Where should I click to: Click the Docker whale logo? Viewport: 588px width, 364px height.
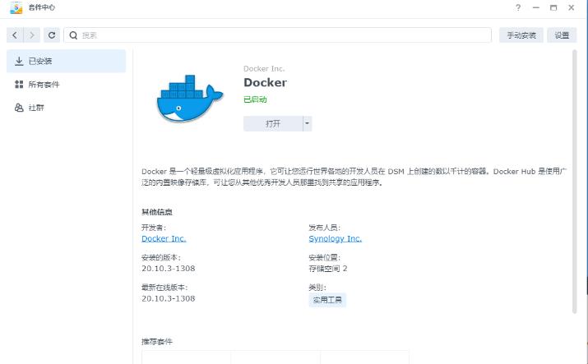click(x=190, y=99)
